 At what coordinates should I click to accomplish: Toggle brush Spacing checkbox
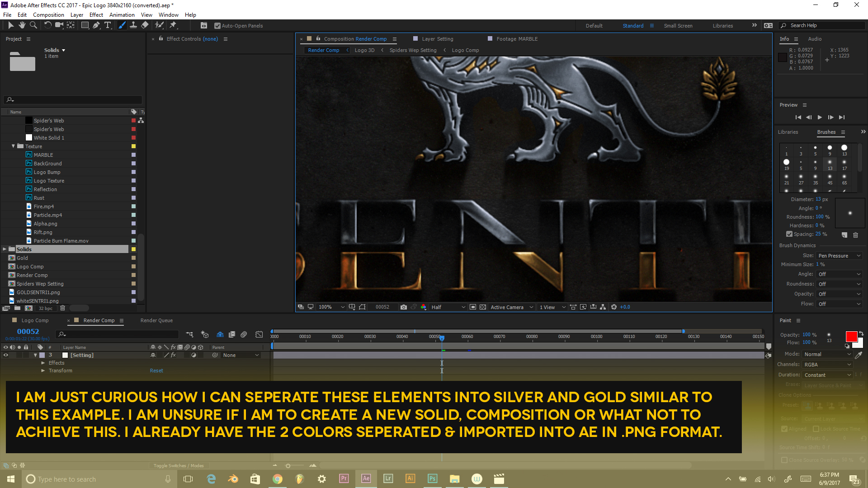pos(789,234)
